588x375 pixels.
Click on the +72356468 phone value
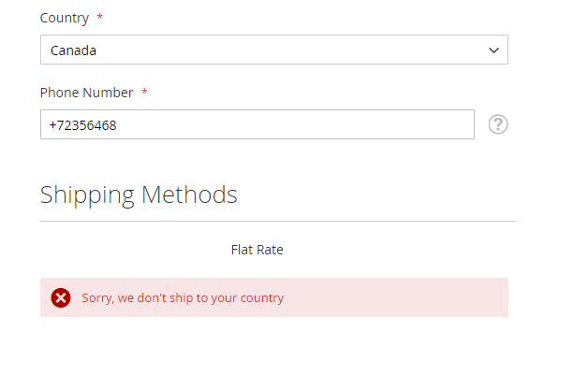pyautogui.click(x=82, y=124)
